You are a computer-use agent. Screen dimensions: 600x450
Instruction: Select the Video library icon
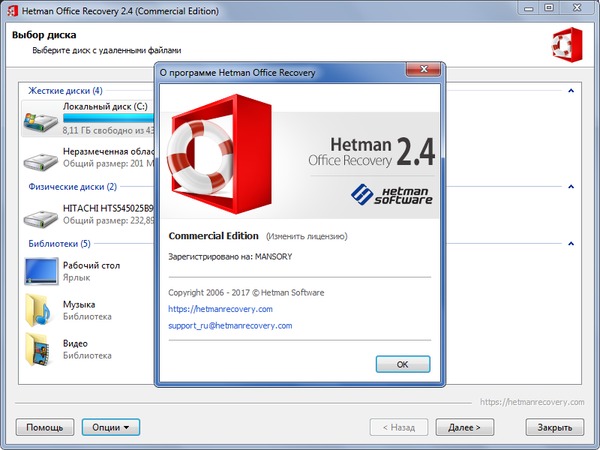(x=40, y=348)
